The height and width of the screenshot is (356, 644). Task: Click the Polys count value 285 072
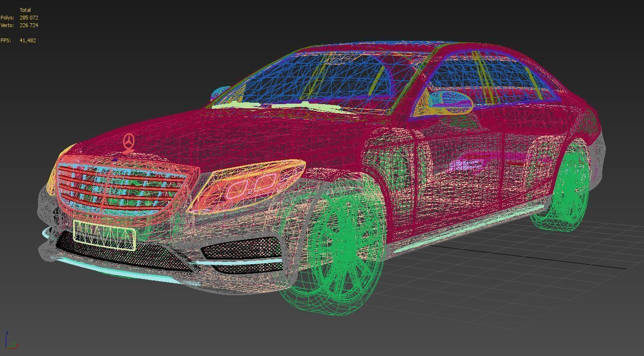[28, 18]
